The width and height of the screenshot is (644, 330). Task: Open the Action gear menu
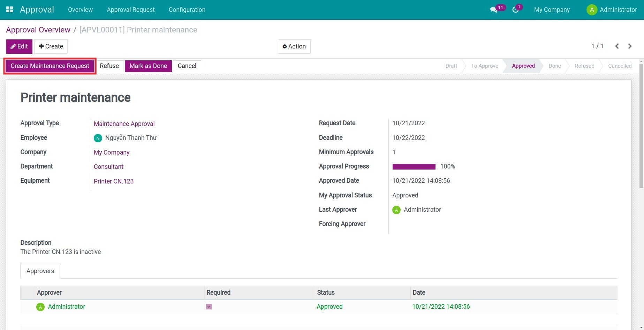click(x=294, y=46)
